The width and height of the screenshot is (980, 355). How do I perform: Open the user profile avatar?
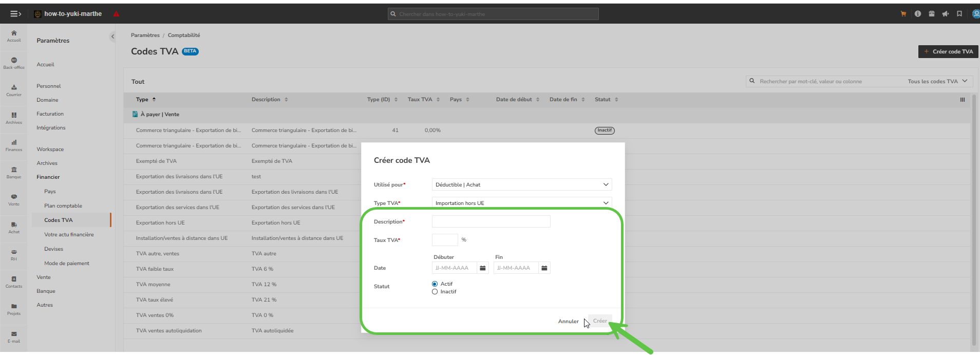976,14
